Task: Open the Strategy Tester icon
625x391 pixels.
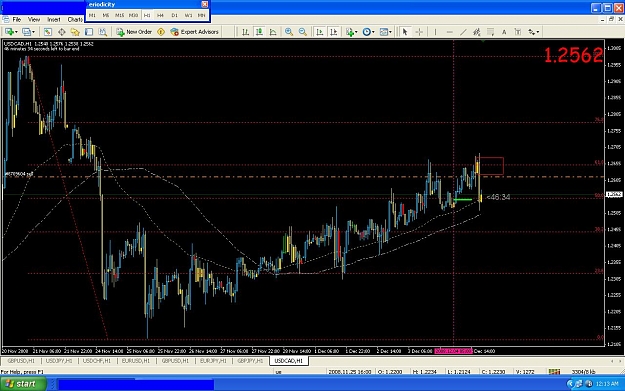Action: pos(103,32)
